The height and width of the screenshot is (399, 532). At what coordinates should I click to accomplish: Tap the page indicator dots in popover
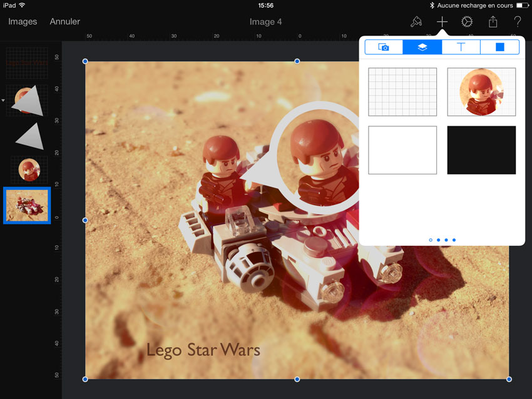pos(442,240)
